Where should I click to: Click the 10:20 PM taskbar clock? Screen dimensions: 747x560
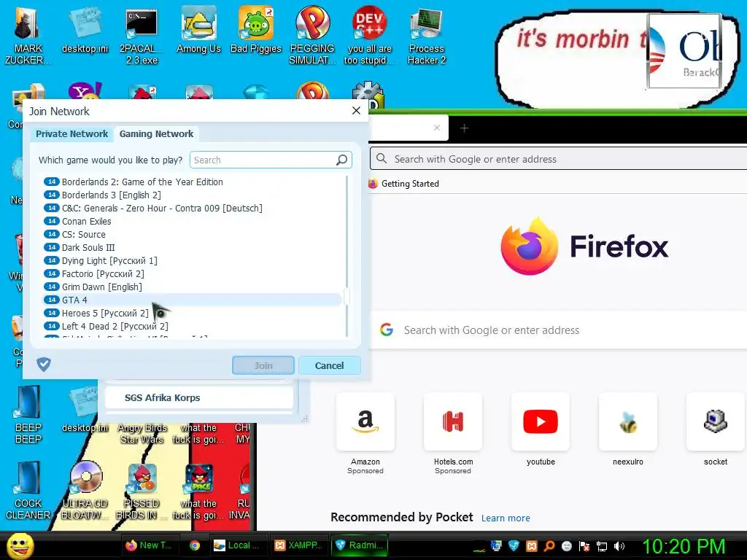tap(683, 546)
